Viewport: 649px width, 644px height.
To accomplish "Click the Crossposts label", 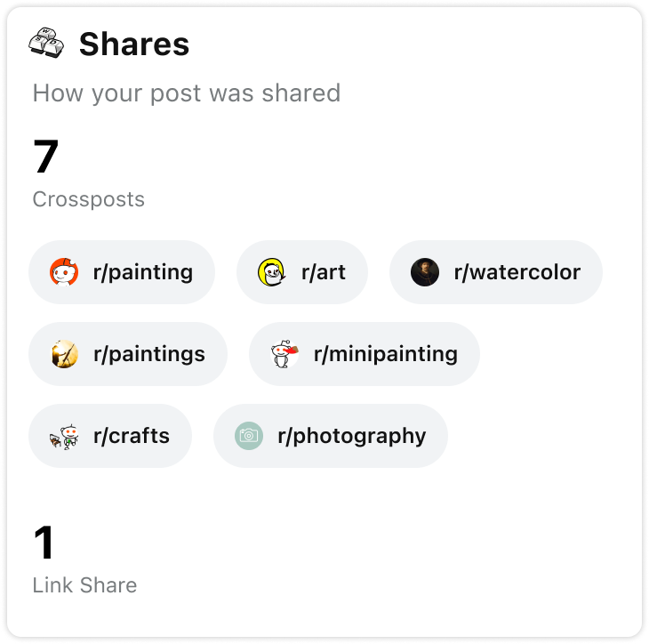I will [x=88, y=199].
